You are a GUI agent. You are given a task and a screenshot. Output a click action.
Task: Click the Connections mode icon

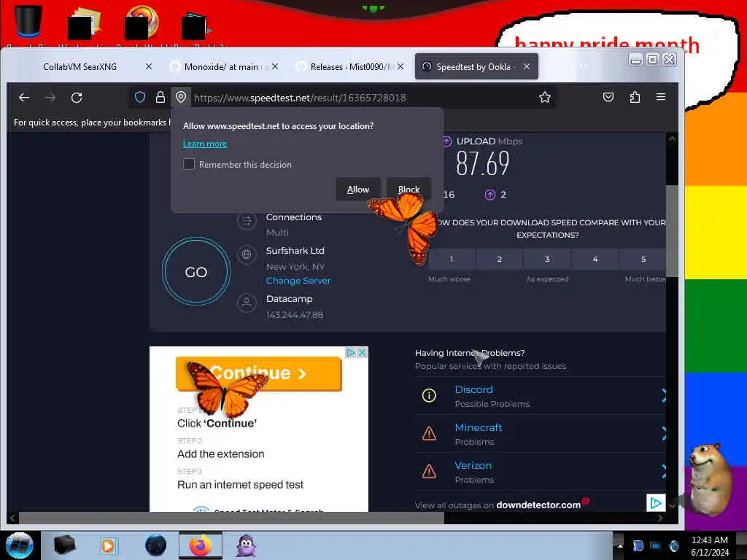click(247, 221)
